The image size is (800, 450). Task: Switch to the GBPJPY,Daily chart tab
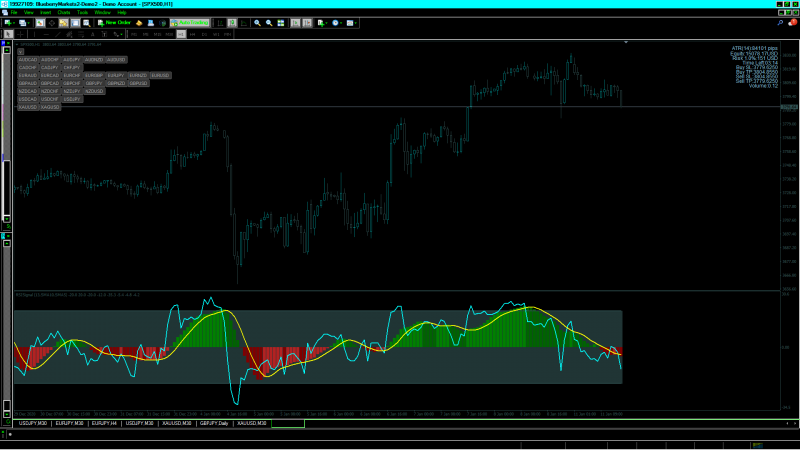(214, 424)
